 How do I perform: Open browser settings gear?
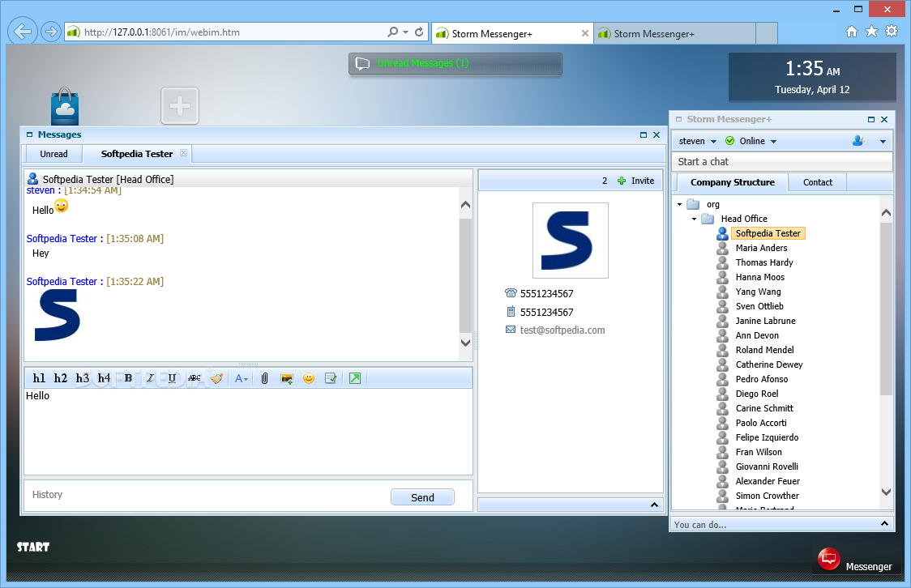point(892,32)
